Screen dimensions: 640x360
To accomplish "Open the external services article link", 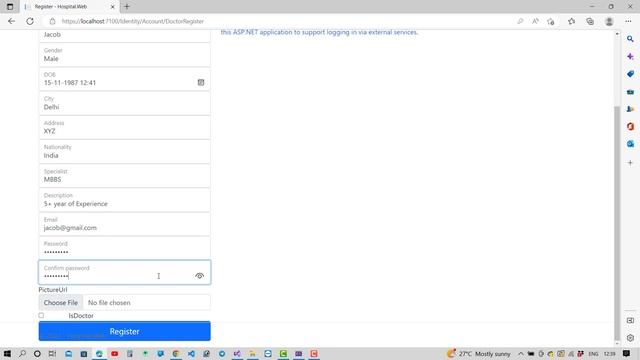I will click(x=319, y=32).
